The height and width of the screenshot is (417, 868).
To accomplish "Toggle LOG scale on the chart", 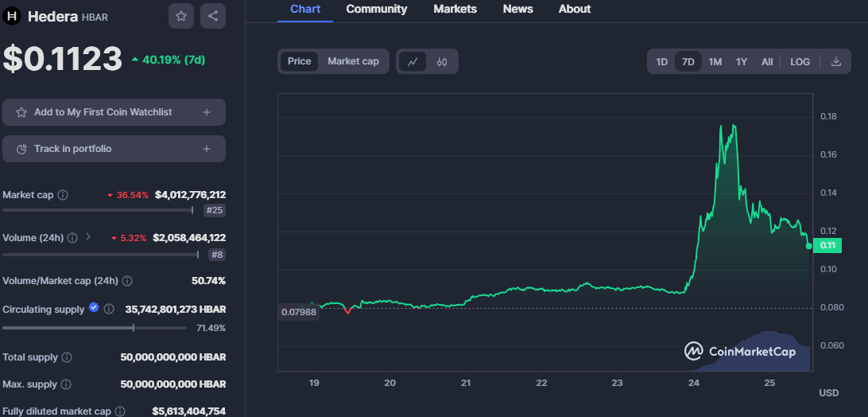I will click(x=800, y=61).
